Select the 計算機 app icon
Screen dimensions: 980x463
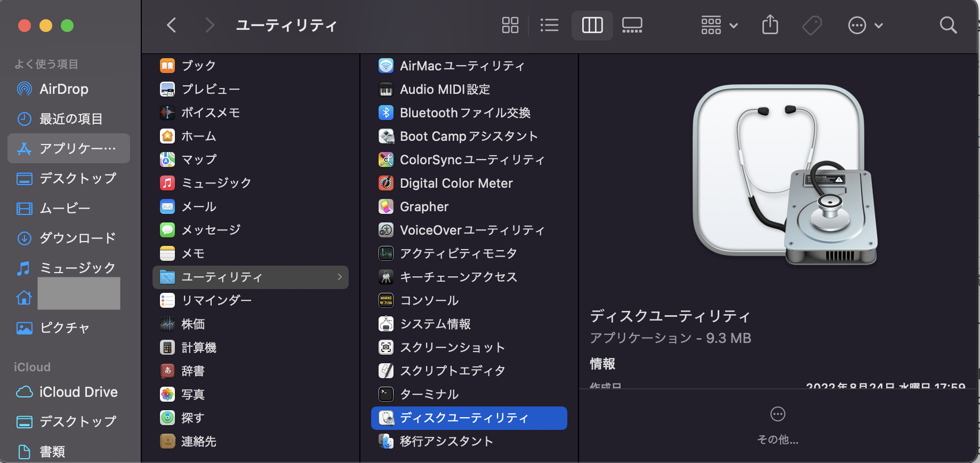tap(167, 347)
